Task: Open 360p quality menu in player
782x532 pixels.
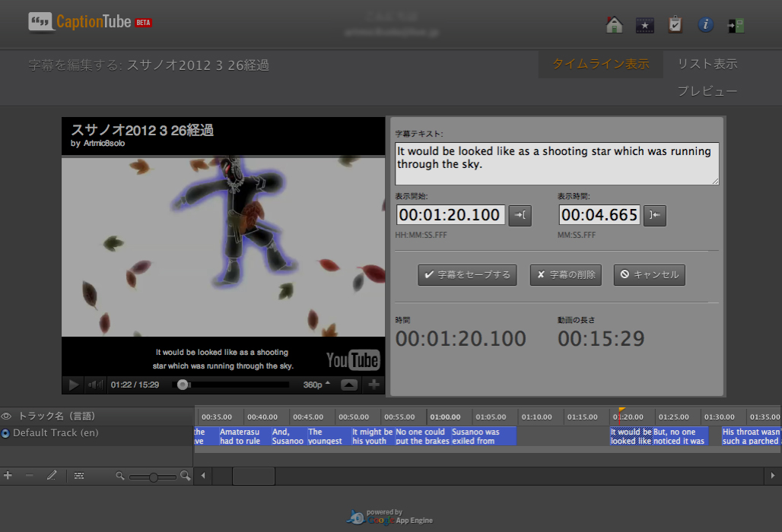Action: (x=316, y=385)
